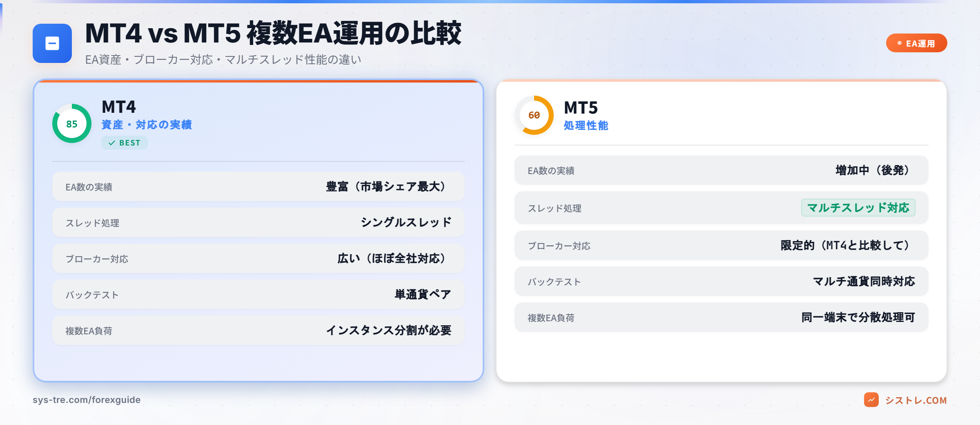Click the main title MT4 vs MT5 複数EA運用の比較
The width and height of the screenshot is (980, 425).
click(273, 34)
